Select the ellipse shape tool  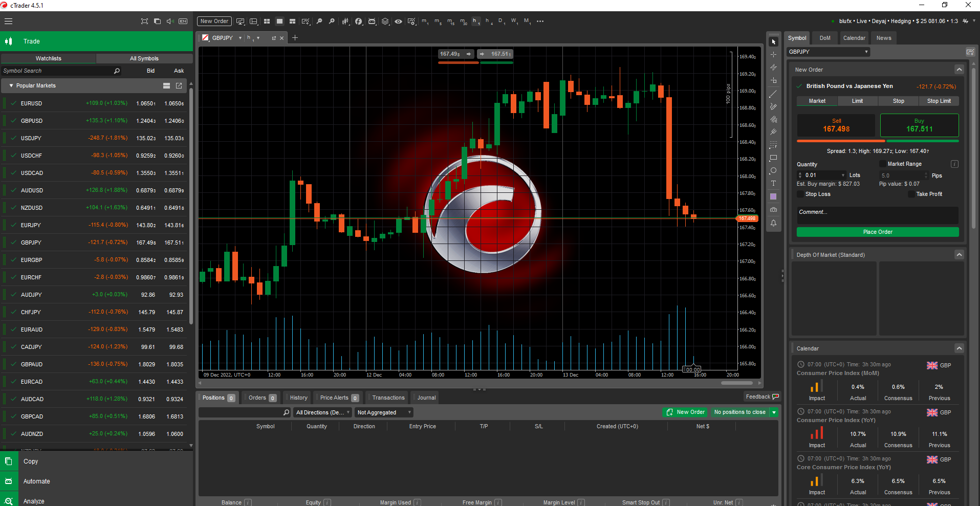(773, 170)
